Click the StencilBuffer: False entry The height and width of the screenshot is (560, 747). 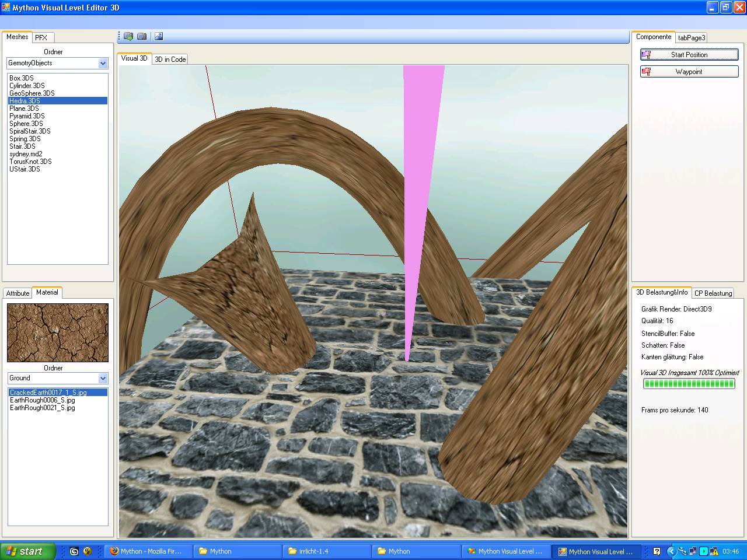668,334
